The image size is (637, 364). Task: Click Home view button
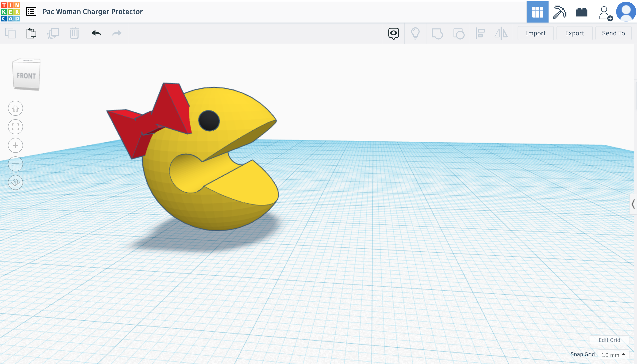pyautogui.click(x=15, y=108)
